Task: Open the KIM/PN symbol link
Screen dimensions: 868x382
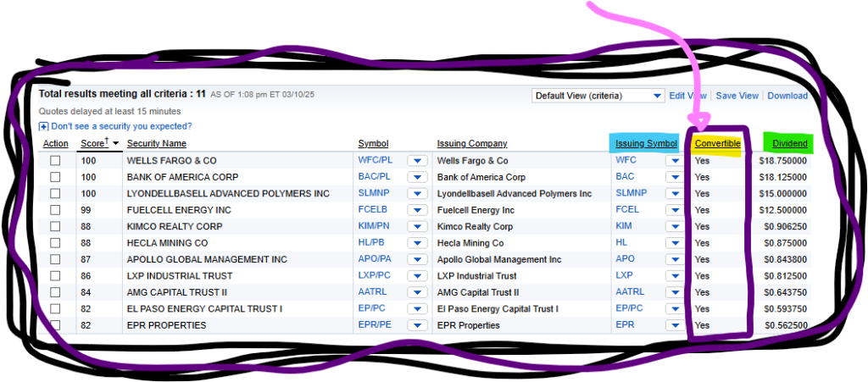Action: click(376, 226)
